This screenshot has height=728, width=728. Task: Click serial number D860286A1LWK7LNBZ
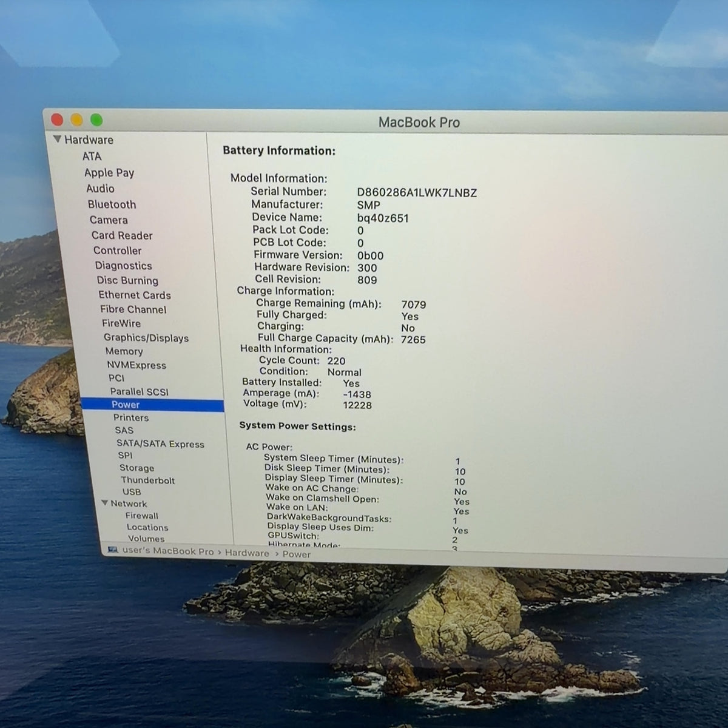point(417,193)
